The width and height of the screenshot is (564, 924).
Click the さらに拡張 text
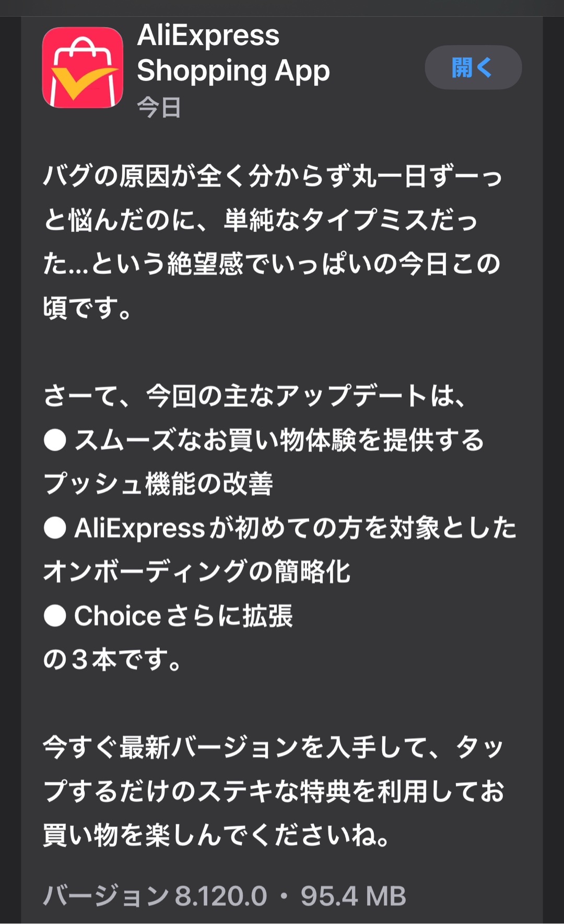pyautogui.click(x=230, y=615)
